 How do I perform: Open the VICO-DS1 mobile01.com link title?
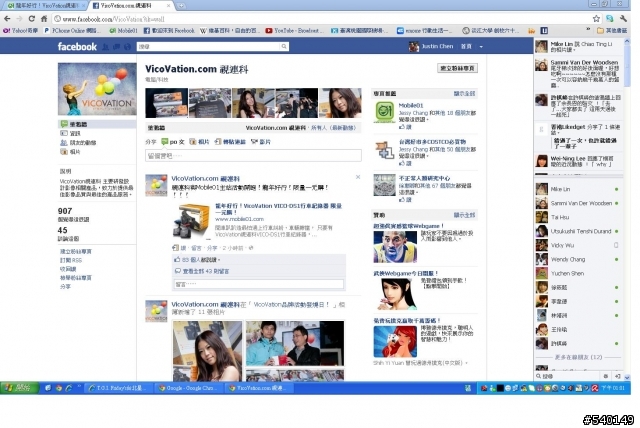click(x=278, y=209)
